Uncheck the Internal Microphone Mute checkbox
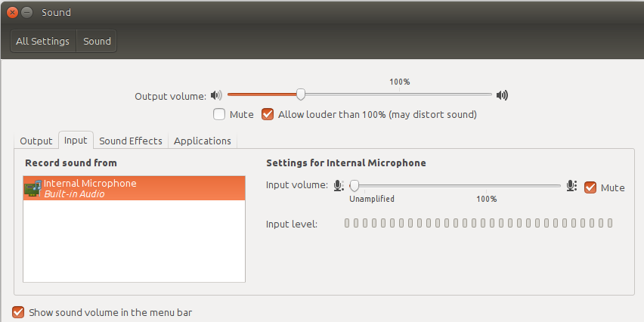The image size is (644, 322). 590,187
